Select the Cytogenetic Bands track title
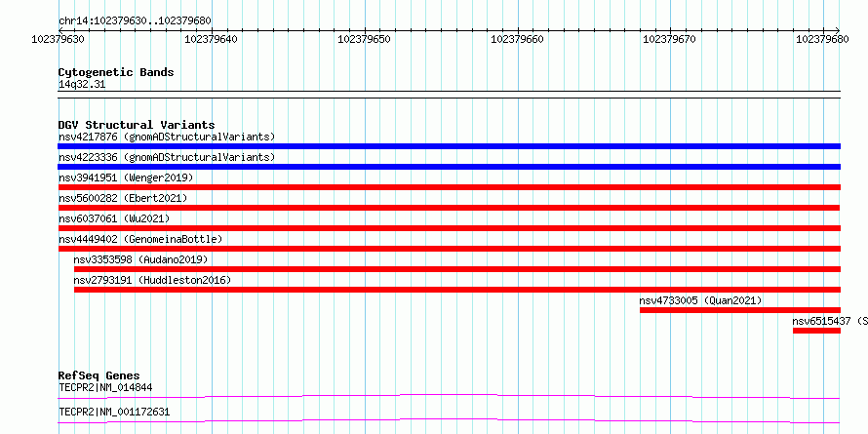868x434 pixels. (x=116, y=72)
